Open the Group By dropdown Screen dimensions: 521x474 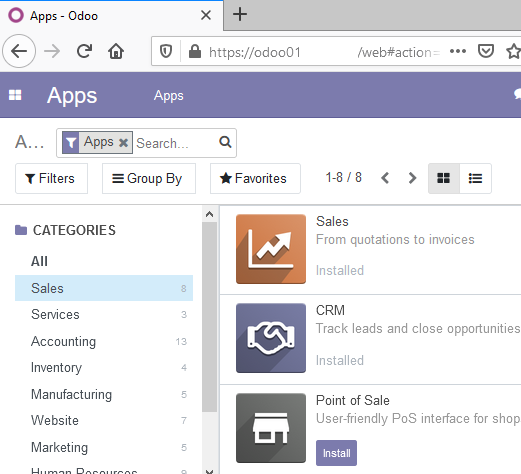tap(149, 178)
